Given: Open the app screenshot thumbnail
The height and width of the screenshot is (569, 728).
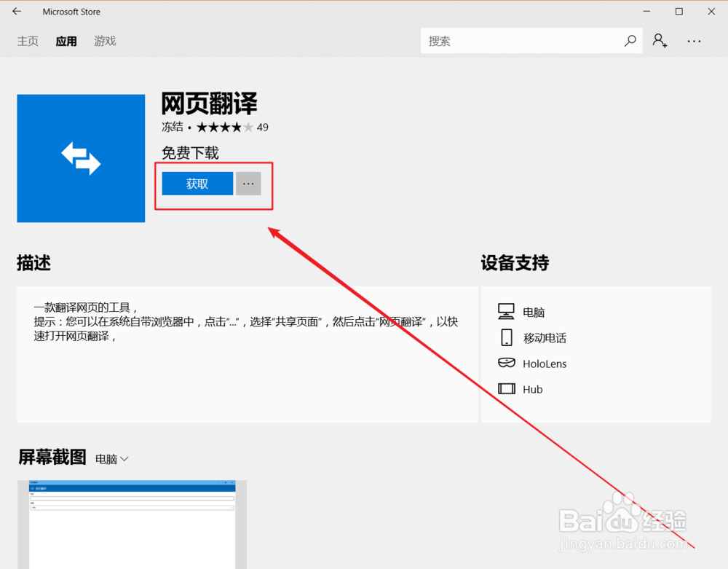Looking at the screenshot, I should 131,524.
